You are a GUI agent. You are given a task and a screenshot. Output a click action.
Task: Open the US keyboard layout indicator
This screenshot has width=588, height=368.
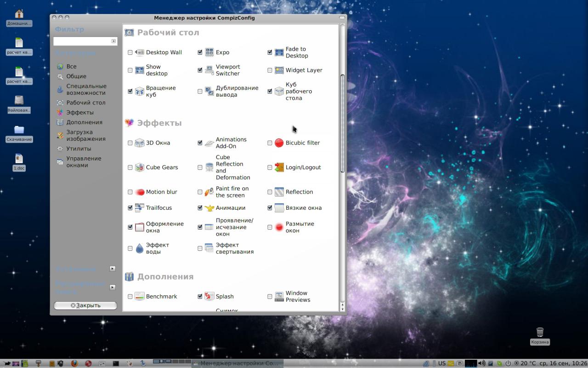click(x=442, y=363)
